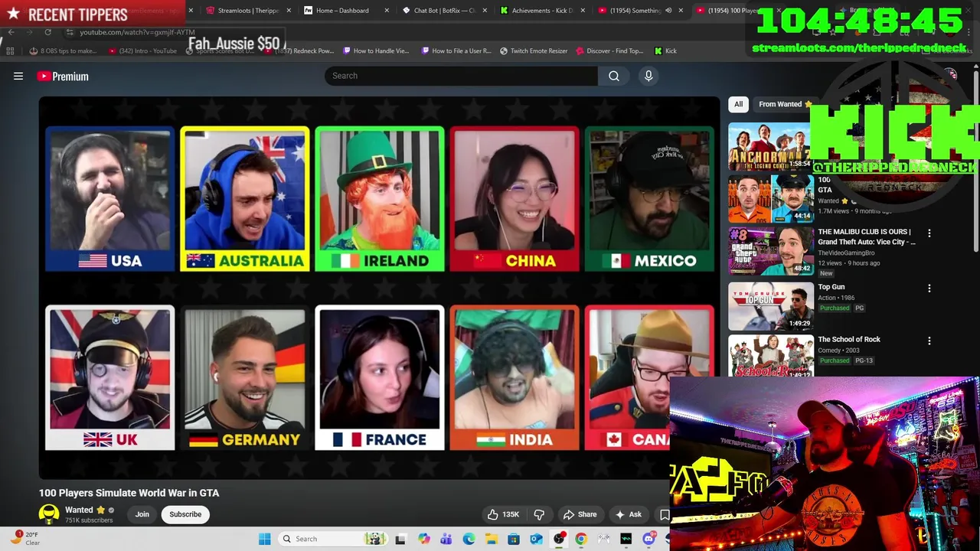Click the Windows taskbar search box

[x=332, y=539]
